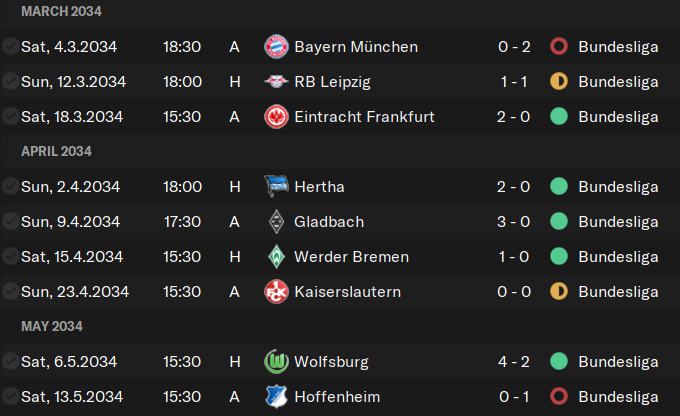The width and height of the screenshot is (680, 416).
Task: Open Eintracht Frankfurt via its crest icon
Action: click(x=276, y=117)
